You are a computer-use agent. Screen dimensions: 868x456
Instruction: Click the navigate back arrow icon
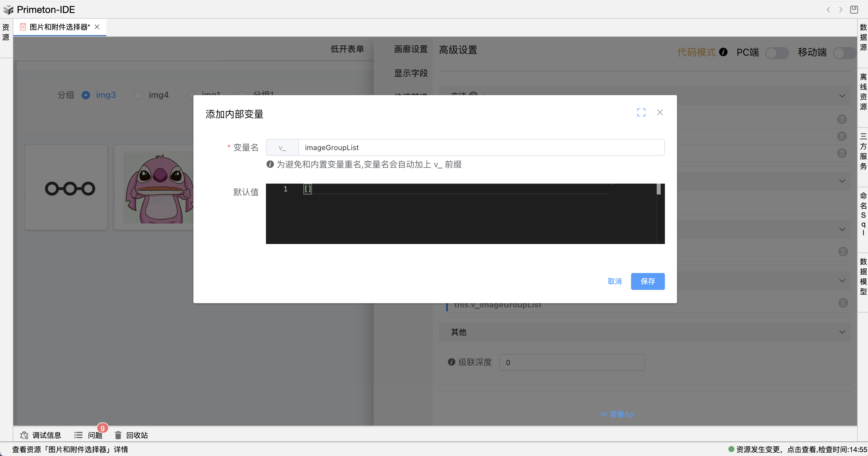tap(828, 10)
